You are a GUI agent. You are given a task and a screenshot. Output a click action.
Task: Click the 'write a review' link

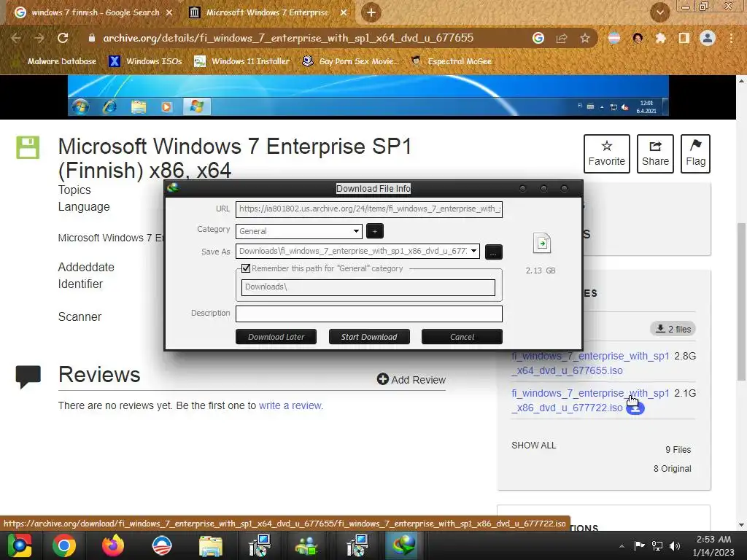(x=290, y=405)
